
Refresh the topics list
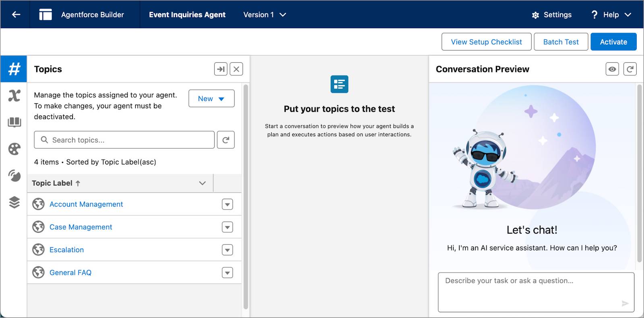click(226, 140)
